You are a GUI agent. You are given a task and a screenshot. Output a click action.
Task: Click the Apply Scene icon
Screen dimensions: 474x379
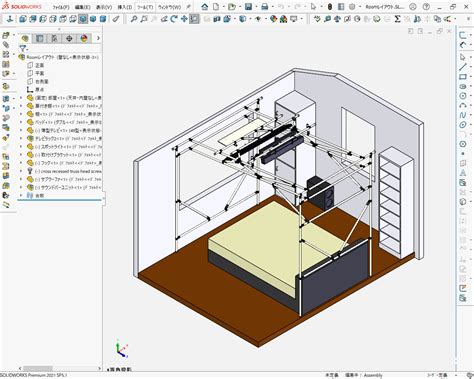284,19
